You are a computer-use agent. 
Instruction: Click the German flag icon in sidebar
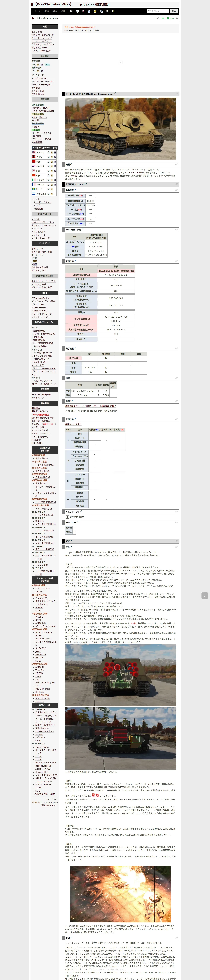34,157
